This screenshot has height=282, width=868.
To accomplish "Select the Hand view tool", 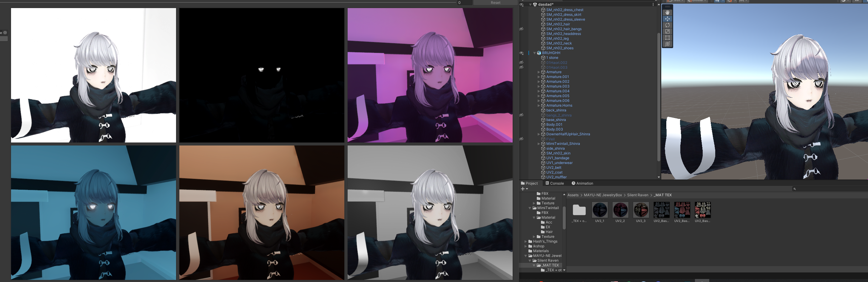I will (667, 13).
